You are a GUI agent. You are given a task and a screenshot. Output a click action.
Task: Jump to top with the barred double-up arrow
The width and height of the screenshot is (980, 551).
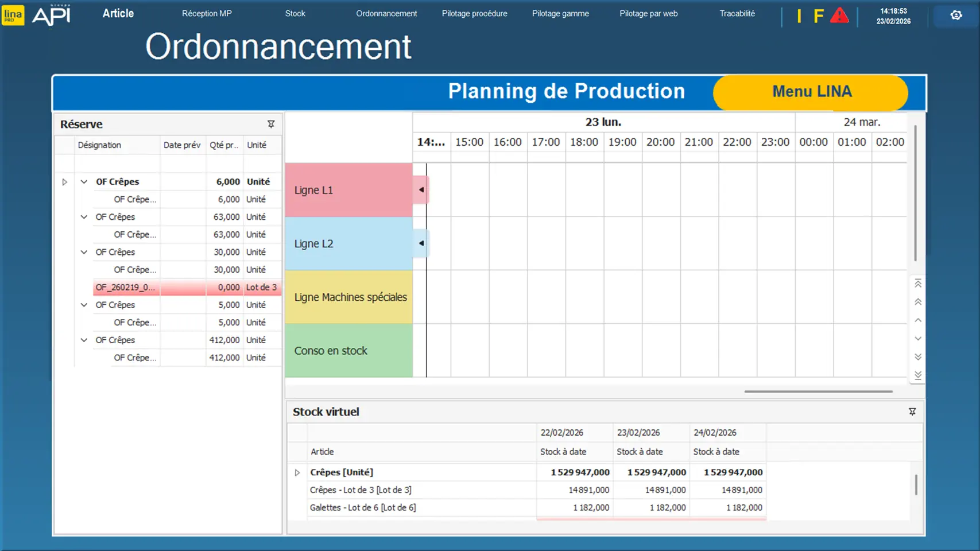pos(918,284)
